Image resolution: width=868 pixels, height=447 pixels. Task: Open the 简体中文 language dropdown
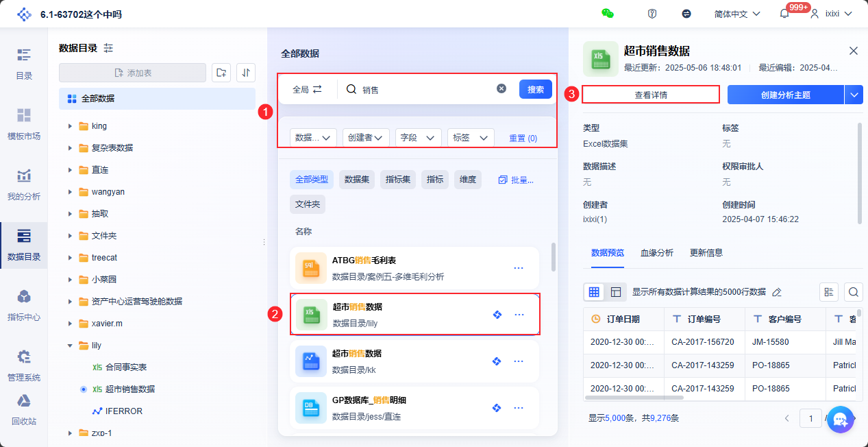click(737, 14)
